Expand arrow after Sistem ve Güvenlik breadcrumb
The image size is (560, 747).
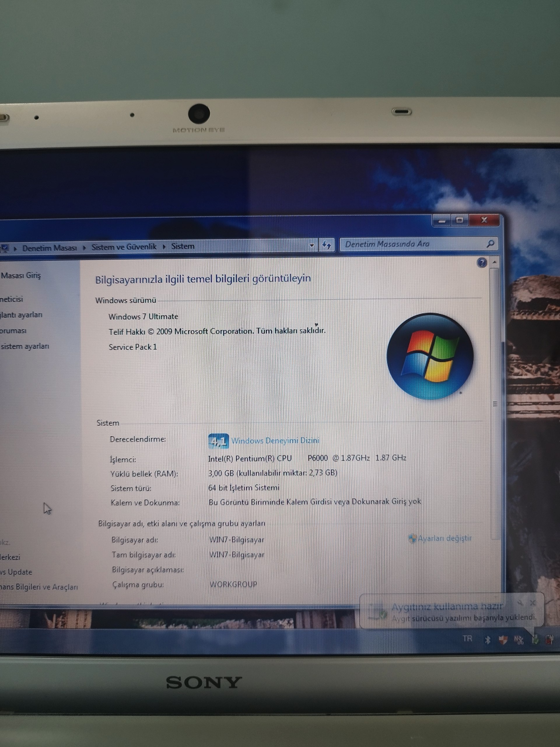coord(164,247)
